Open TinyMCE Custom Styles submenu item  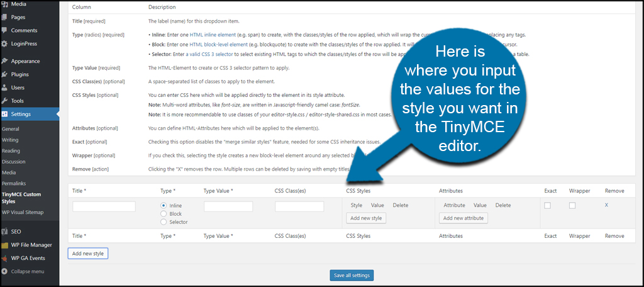point(21,198)
